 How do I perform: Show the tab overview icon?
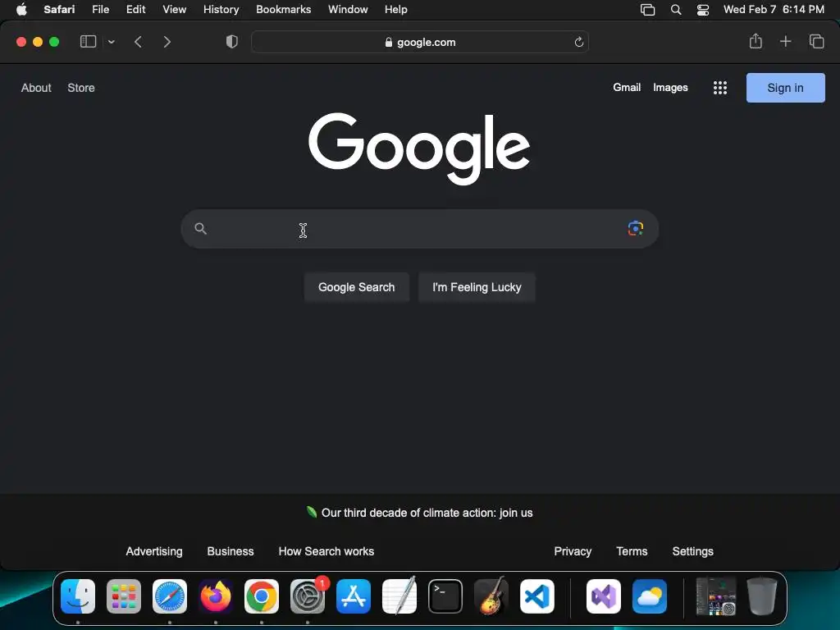816,41
